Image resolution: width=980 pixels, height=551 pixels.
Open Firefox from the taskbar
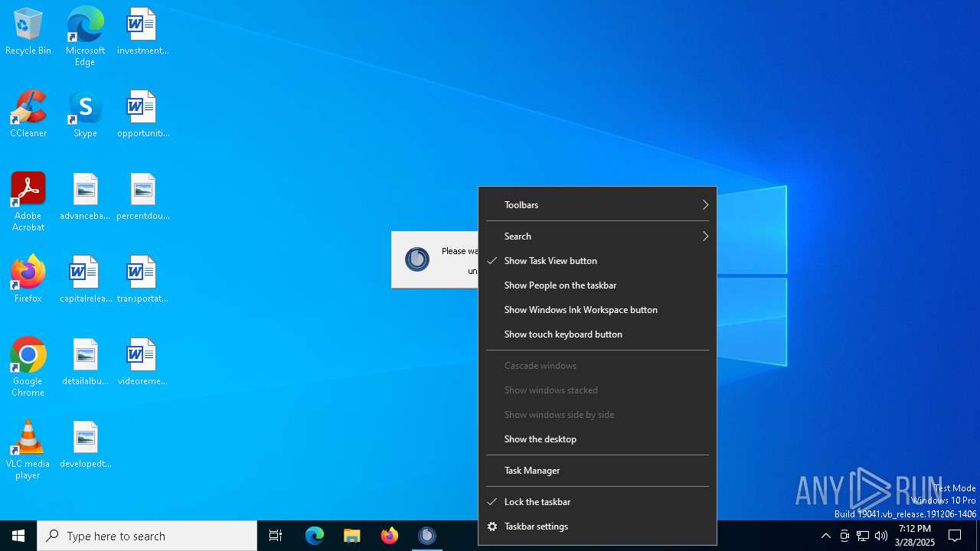coord(390,536)
